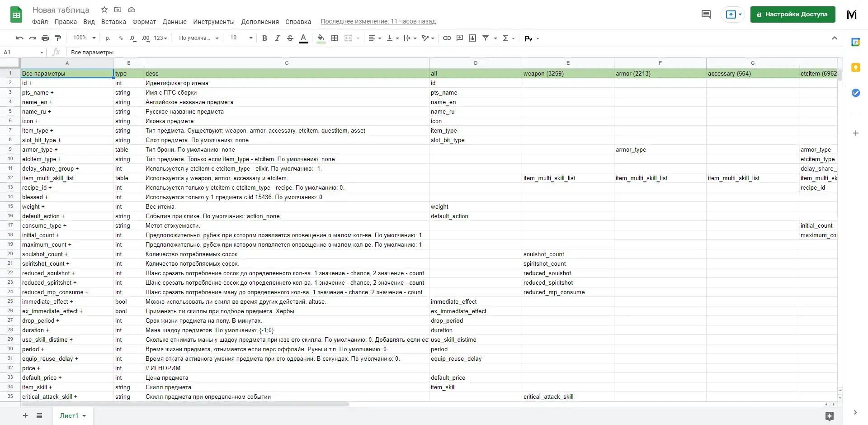Format as currency with р. button
868x425 pixels.
pyautogui.click(x=108, y=38)
